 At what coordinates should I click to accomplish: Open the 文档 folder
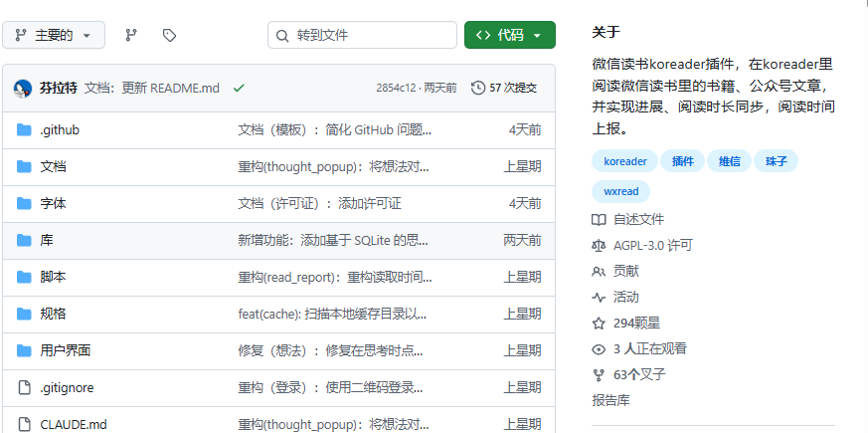[x=53, y=166]
